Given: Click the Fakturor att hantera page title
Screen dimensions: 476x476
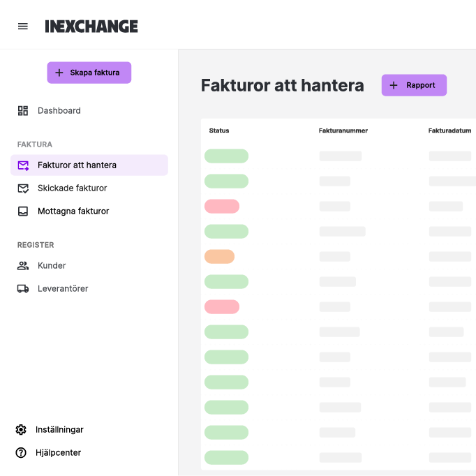Looking at the screenshot, I should 283,85.
